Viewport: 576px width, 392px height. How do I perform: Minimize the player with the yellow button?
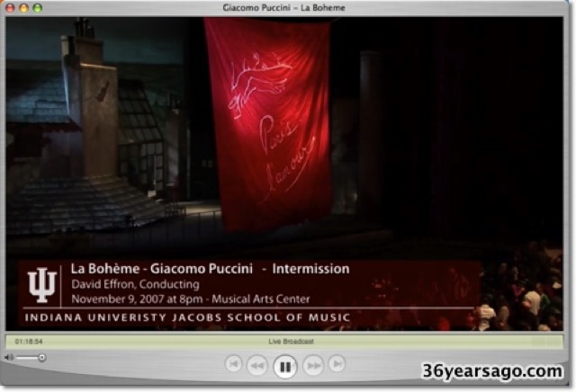(23, 8)
